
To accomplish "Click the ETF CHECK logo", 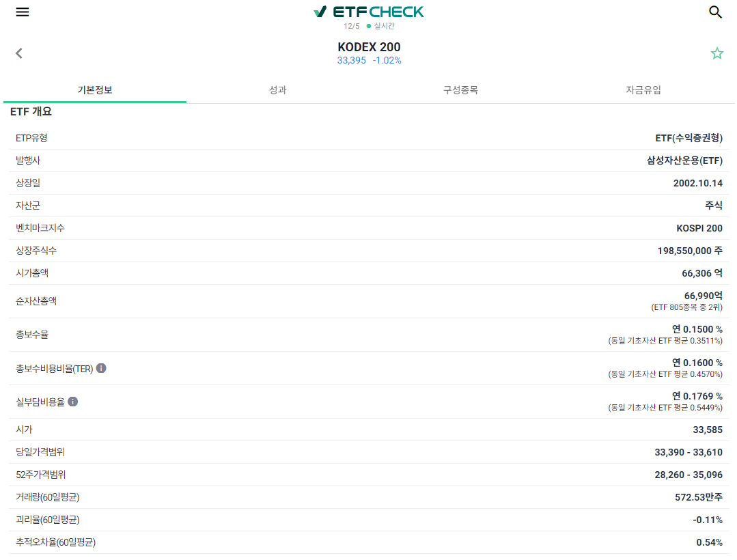I will [369, 12].
